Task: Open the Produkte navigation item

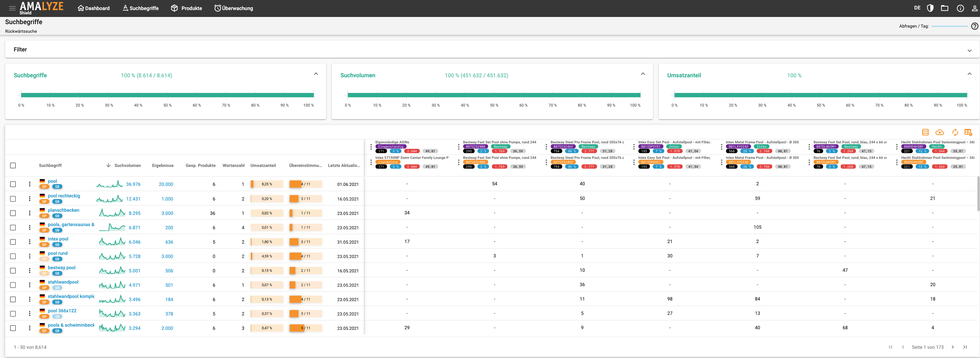Action: pos(186,8)
